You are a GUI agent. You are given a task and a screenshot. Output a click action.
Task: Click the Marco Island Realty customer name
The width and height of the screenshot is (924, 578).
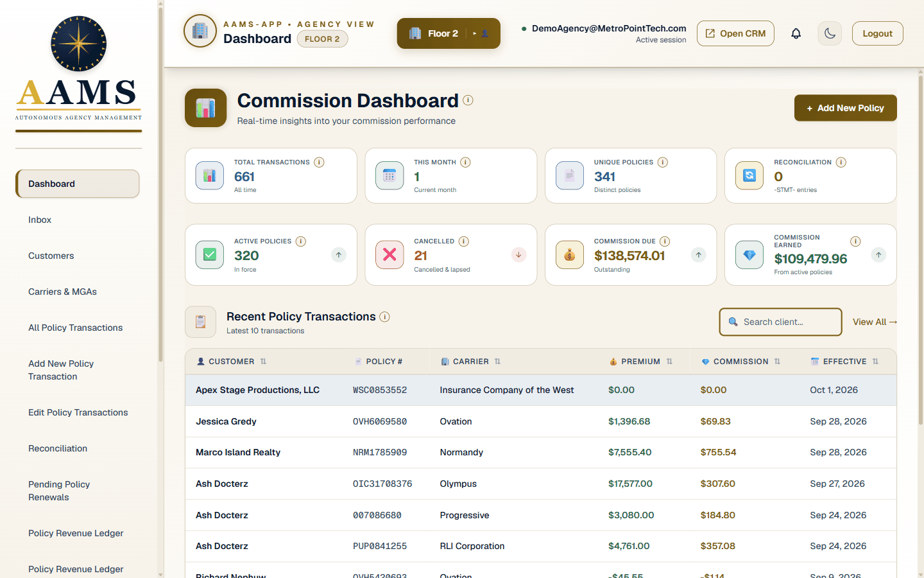[x=238, y=452]
